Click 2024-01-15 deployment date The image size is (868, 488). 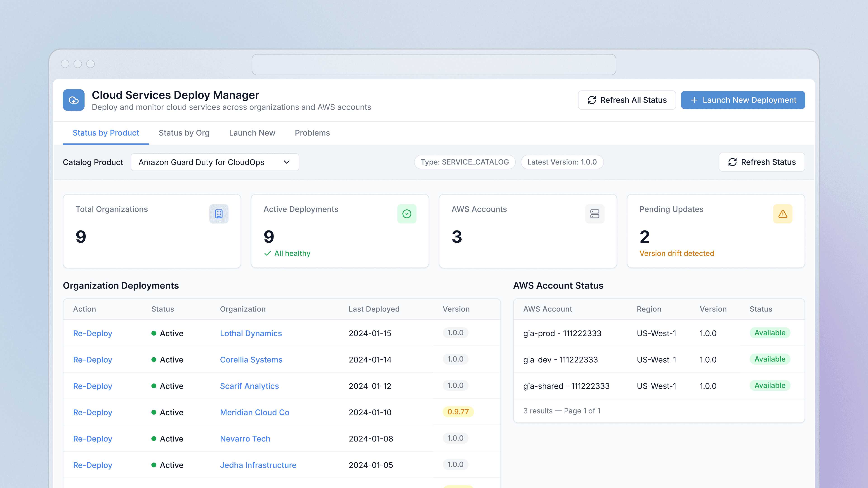tap(370, 333)
